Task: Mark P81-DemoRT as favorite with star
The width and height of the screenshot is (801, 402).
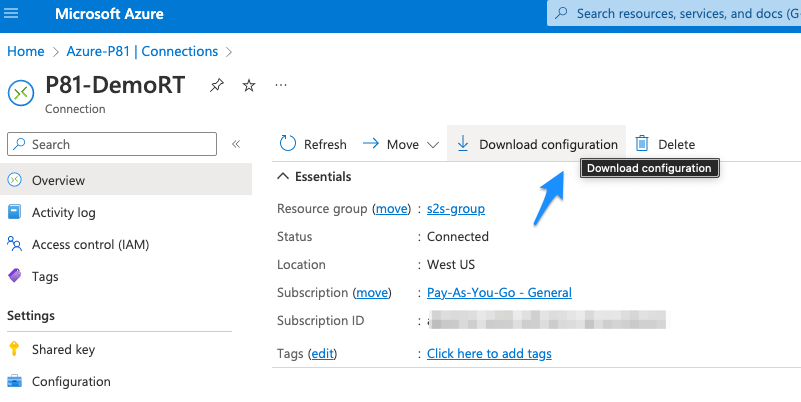Action: coord(249,85)
